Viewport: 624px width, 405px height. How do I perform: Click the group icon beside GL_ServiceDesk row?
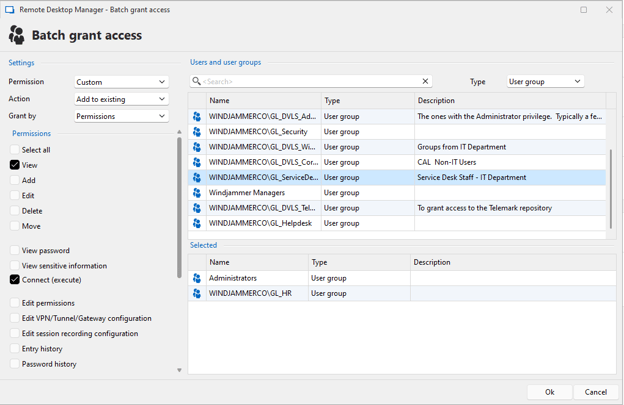197,178
